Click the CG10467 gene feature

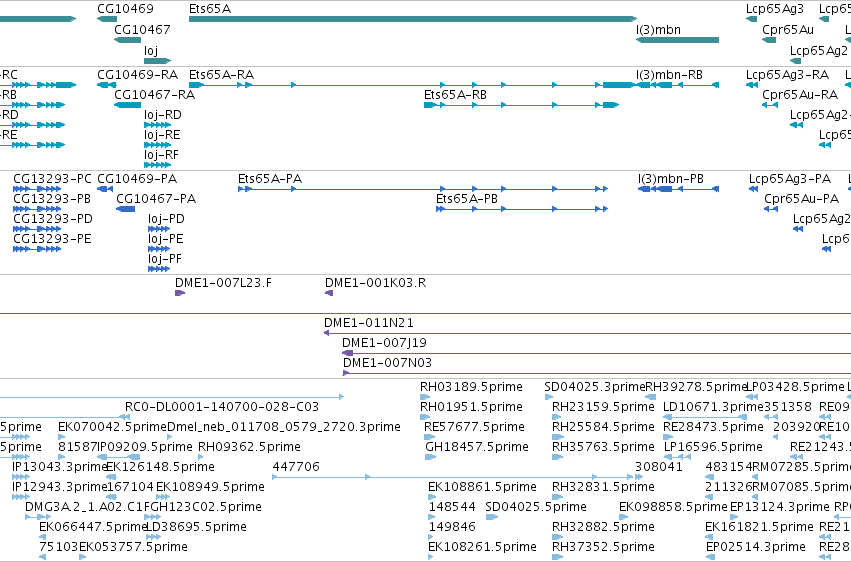pyautogui.click(x=128, y=40)
